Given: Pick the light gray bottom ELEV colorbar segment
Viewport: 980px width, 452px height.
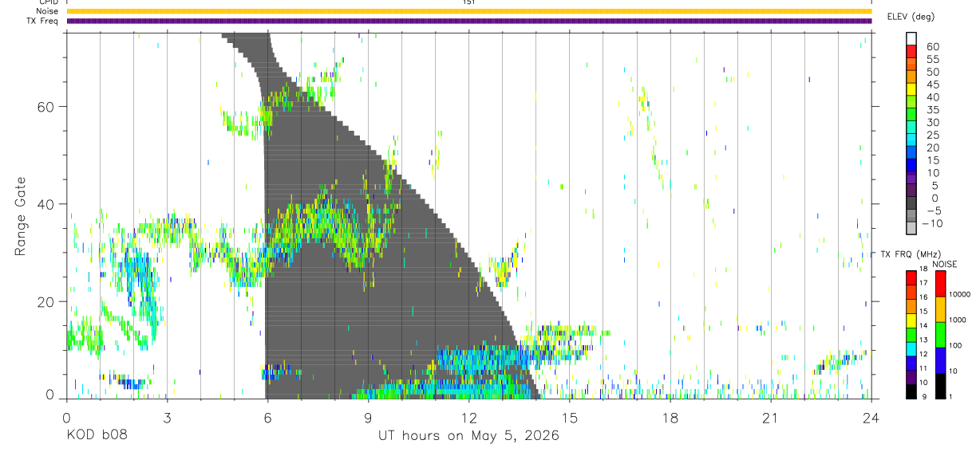Looking at the screenshot, I should point(911,229).
